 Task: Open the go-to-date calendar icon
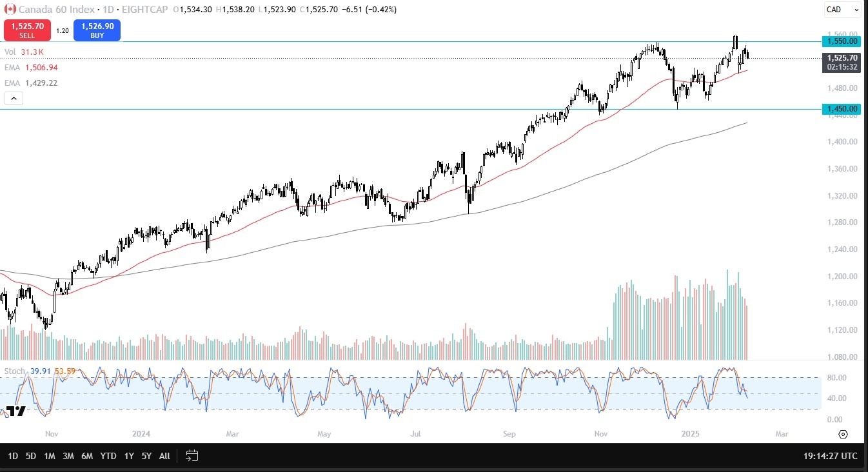click(x=192, y=456)
